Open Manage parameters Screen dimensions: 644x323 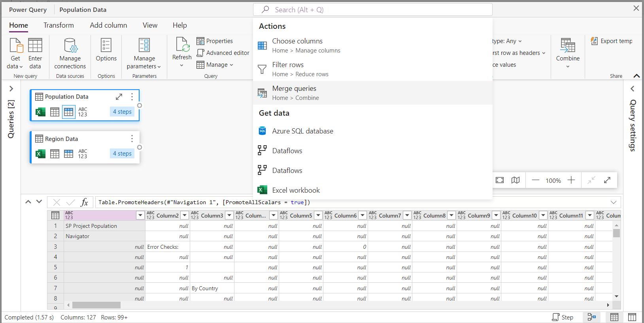[x=144, y=53]
